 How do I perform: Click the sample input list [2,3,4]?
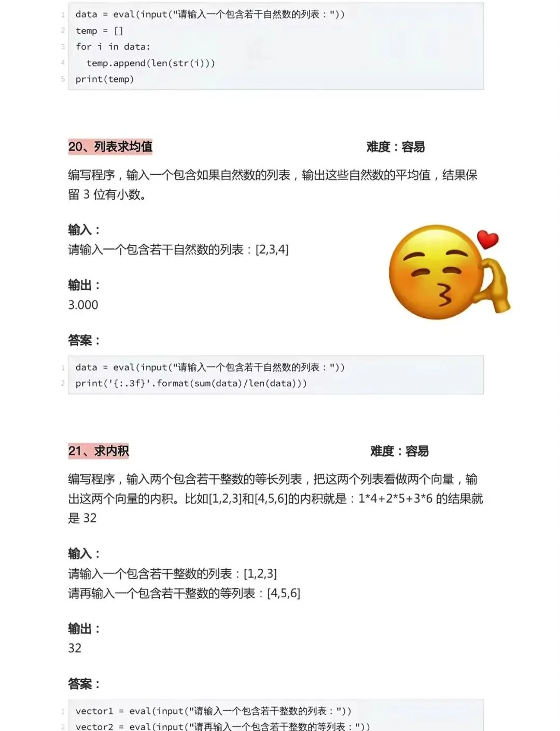tap(272, 250)
